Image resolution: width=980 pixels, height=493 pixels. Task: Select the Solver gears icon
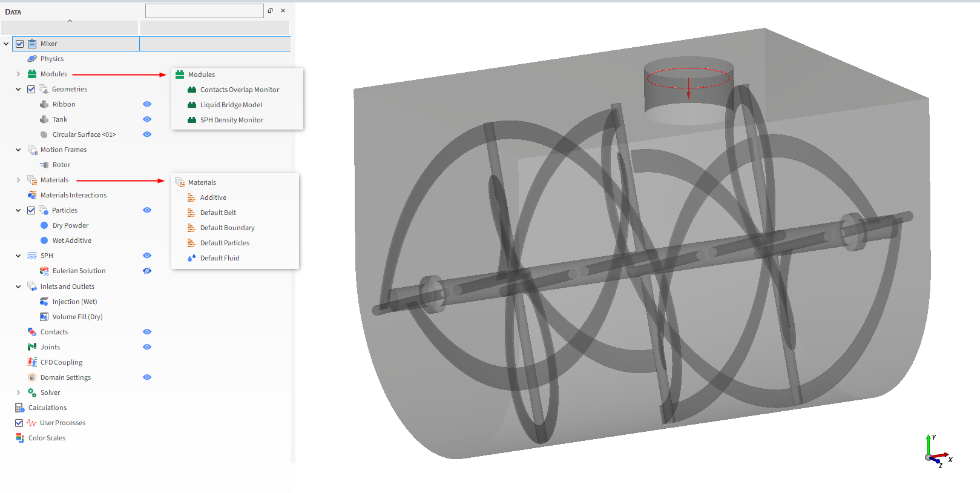tap(32, 392)
